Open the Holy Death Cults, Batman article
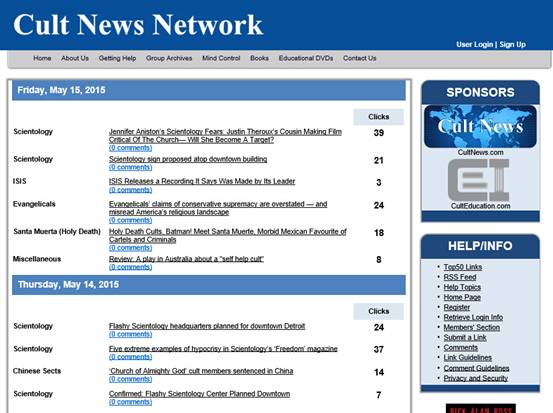The image size is (553, 413). pyautogui.click(x=227, y=236)
